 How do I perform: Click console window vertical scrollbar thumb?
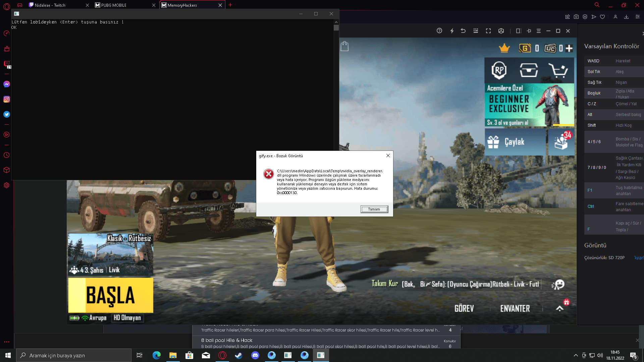(x=336, y=27)
